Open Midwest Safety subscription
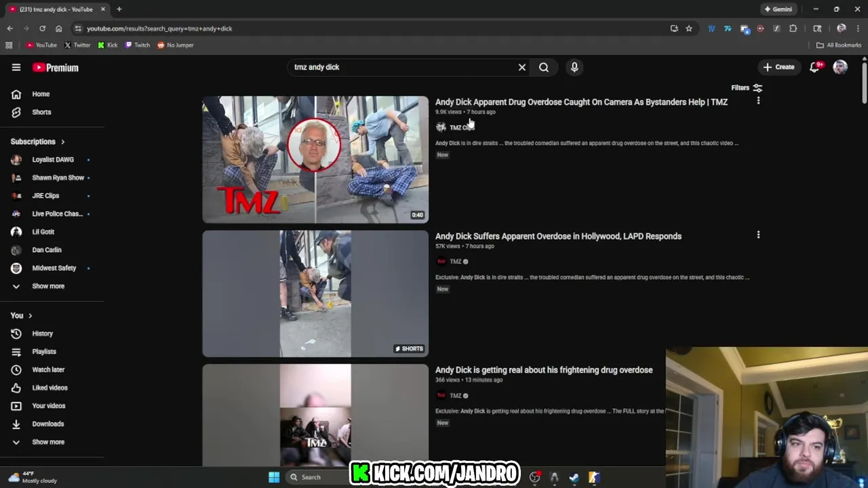Image resolution: width=868 pixels, height=488 pixels. point(52,268)
